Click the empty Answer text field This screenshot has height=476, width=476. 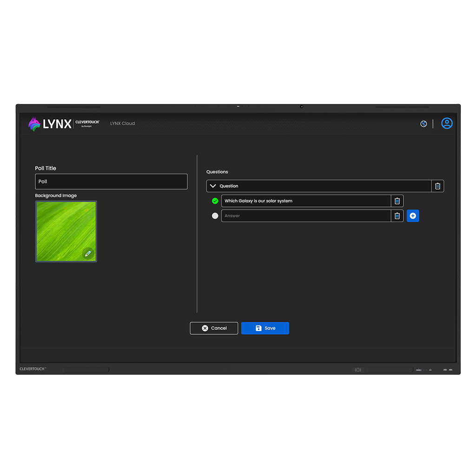coord(305,216)
